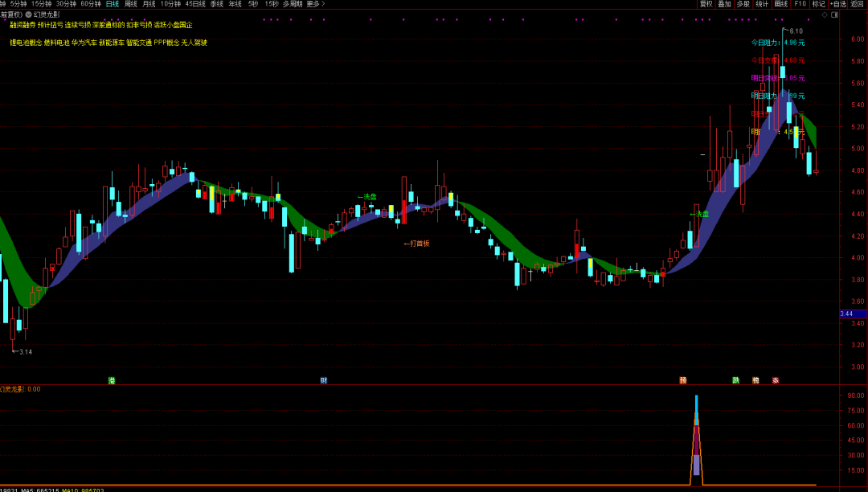The width and height of the screenshot is (868, 492).
Task: Switch to the 周线 weekly tab
Action: (x=131, y=4)
